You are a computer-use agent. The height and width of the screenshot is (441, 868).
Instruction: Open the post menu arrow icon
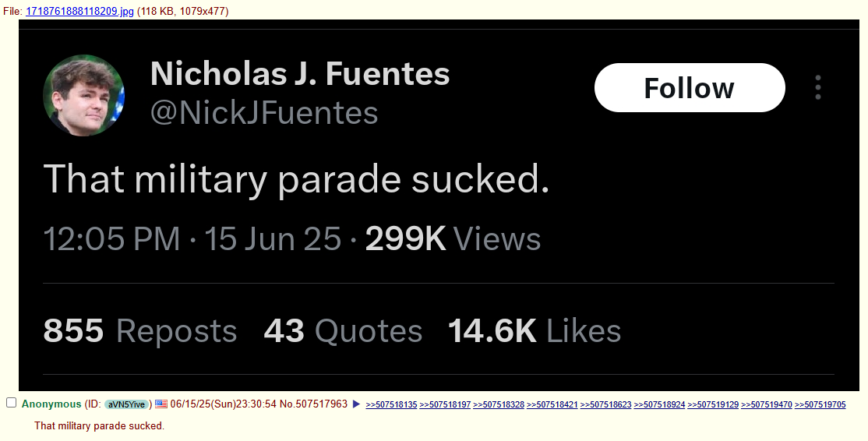(x=357, y=404)
